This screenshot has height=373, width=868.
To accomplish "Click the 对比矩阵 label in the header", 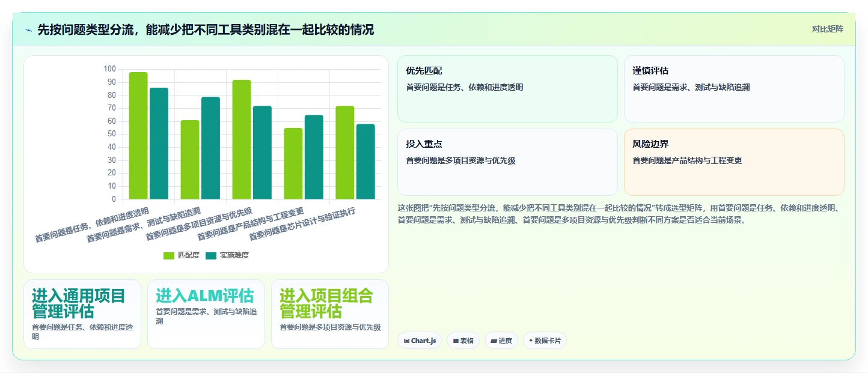I will coord(828,29).
